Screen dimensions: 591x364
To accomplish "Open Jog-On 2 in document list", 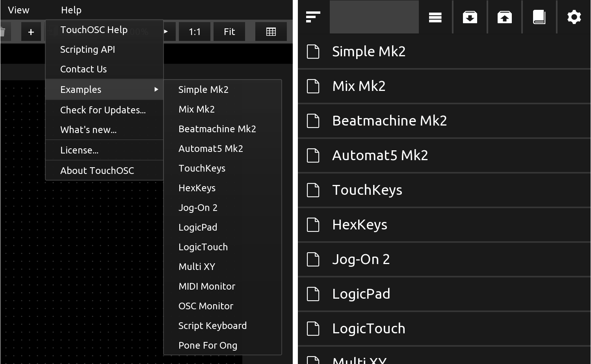I will pyautogui.click(x=444, y=259).
